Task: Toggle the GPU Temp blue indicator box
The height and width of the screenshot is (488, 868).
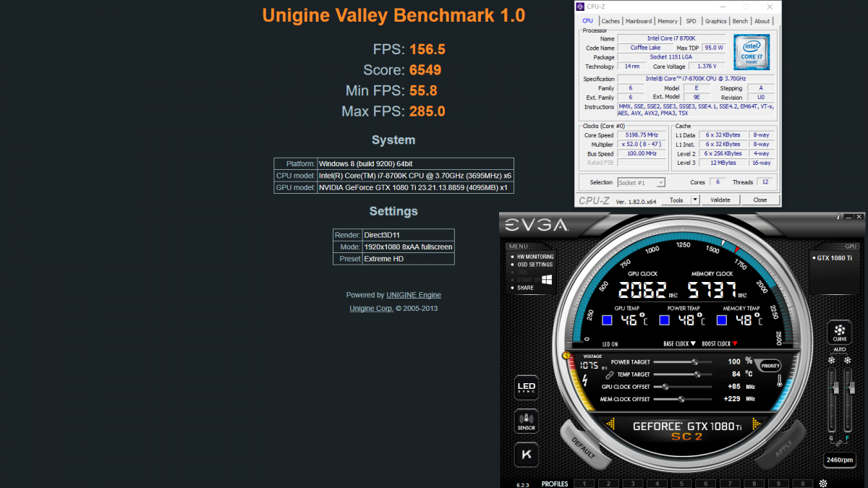Action: (x=607, y=320)
